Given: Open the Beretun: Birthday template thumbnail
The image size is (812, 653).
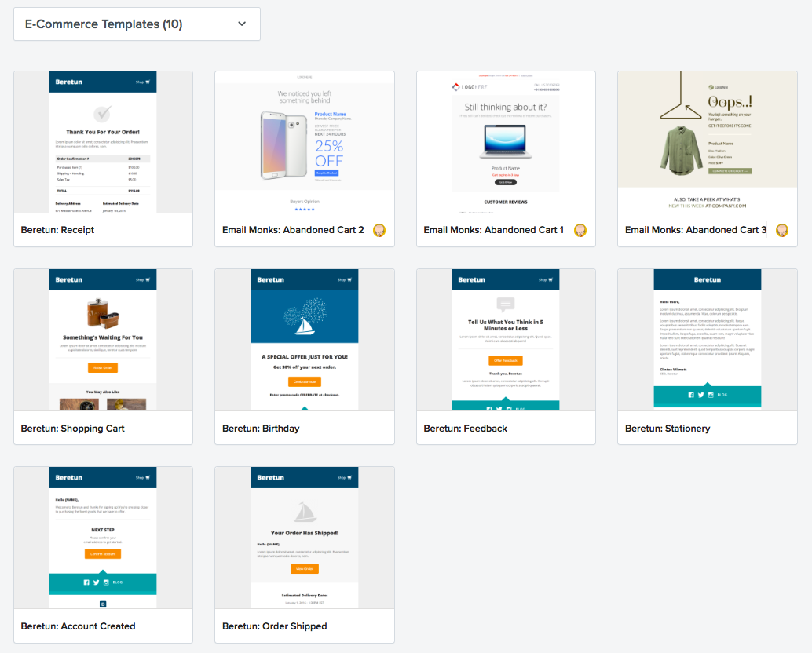Looking at the screenshot, I should coord(304,339).
